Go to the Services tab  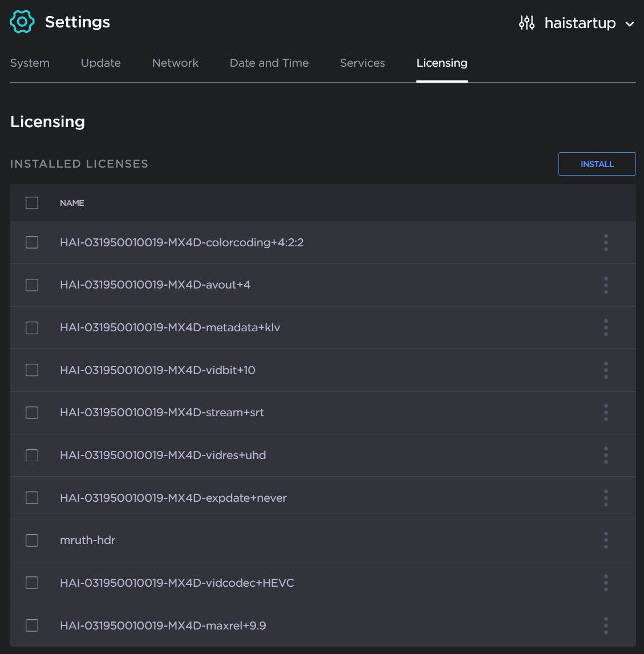coord(362,63)
